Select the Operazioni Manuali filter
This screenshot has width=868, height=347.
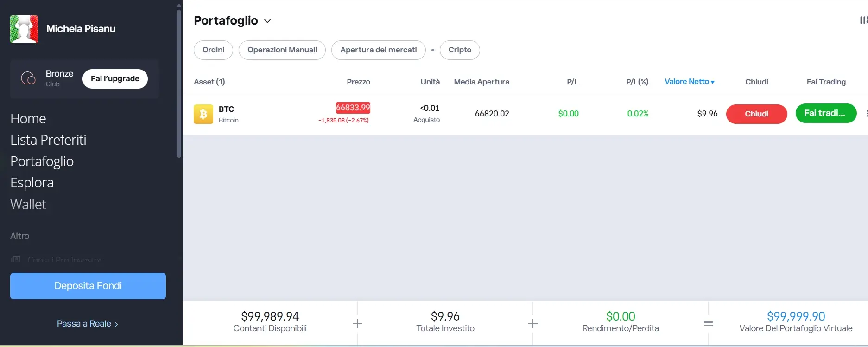[282, 50]
